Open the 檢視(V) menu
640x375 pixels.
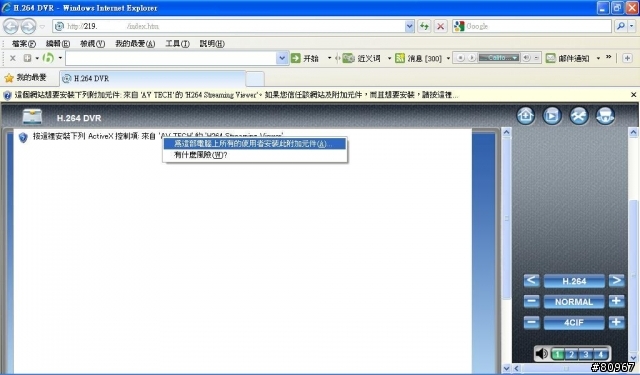[x=93, y=44]
